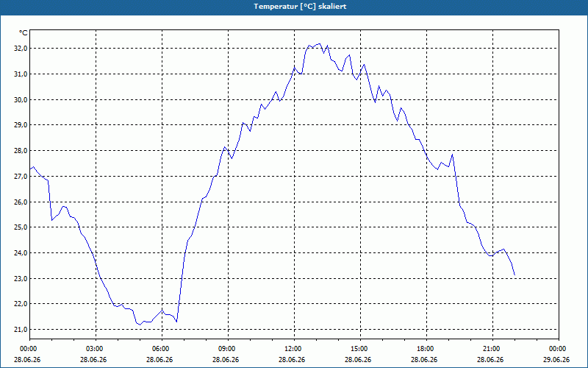This screenshot has width=588, height=368.
Task: Click the °C unit label on the axis
Action: [x=23, y=32]
